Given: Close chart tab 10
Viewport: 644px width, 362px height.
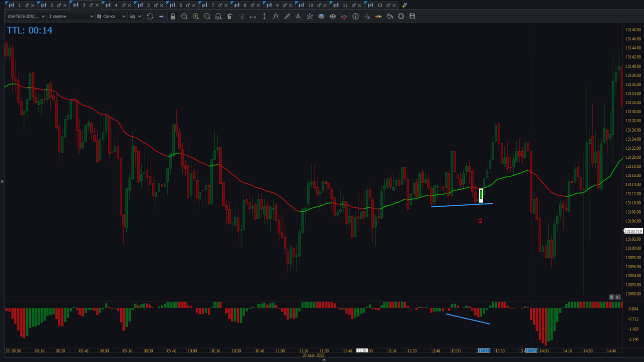Looking at the screenshot, I should 325,5.
